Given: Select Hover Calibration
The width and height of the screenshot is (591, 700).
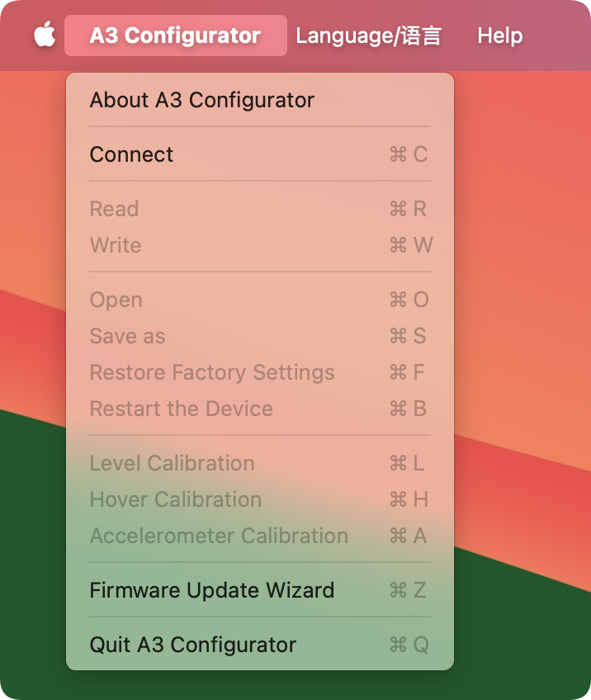Looking at the screenshot, I should point(175,499).
